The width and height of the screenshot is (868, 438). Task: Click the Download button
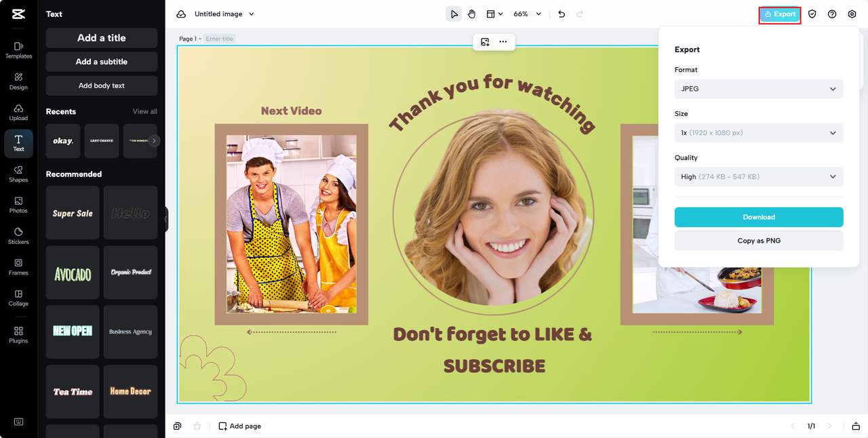click(759, 217)
